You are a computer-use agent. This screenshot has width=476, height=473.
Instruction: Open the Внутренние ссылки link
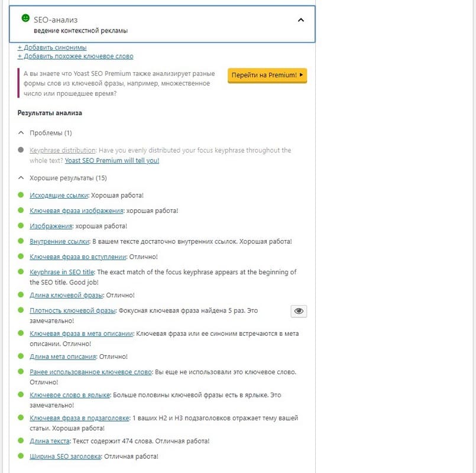60,242
